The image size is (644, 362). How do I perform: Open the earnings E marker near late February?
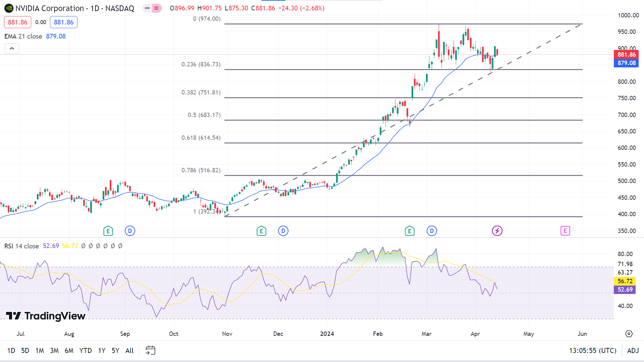[410, 231]
